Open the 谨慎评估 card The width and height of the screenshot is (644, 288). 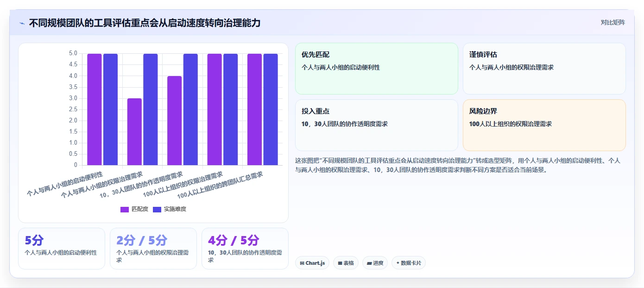coord(544,69)
